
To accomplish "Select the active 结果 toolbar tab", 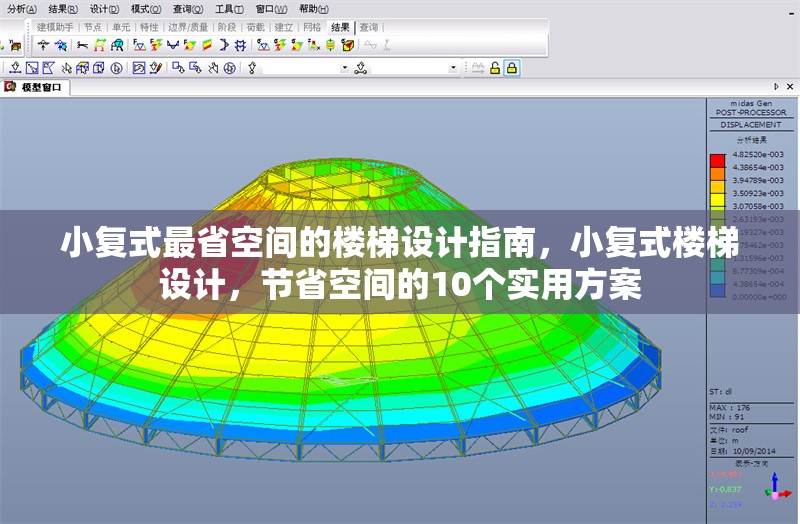I will pyautogui.click(x=340, y=27).
